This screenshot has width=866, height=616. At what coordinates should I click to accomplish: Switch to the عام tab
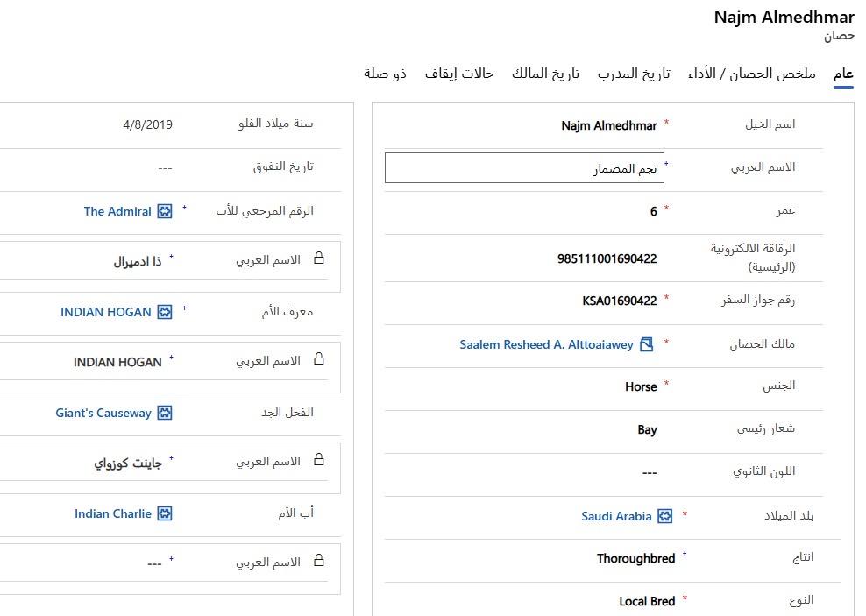coord(843,74)
